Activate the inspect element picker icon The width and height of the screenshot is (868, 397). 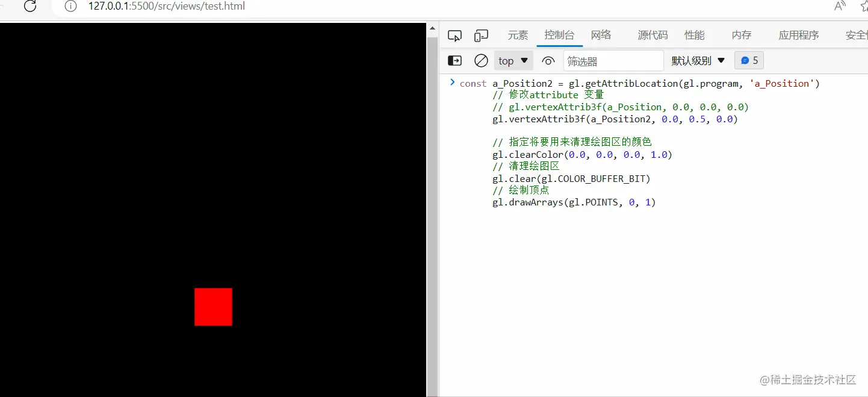[x=454, y=36]
